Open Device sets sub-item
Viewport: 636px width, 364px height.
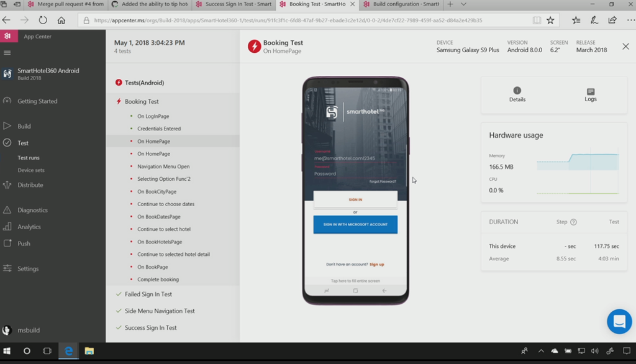pos(31,170)
